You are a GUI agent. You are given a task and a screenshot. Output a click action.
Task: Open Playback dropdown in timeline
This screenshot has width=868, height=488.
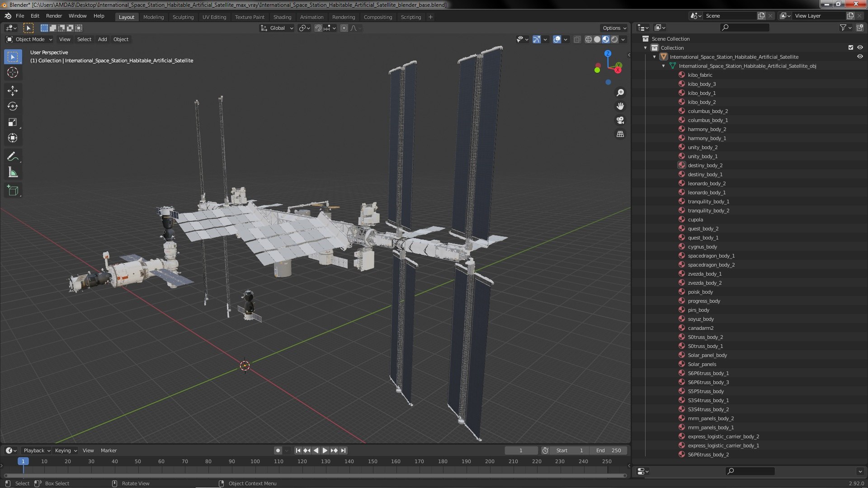(37, 450)
